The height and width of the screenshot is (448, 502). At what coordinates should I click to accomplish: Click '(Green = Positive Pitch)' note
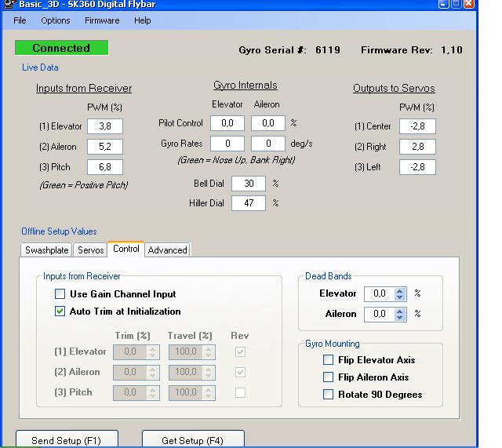[x=84, y=185]
